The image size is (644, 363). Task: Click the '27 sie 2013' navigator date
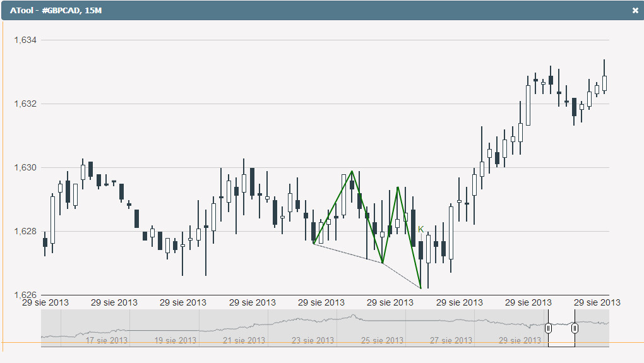pyautogui.click(x=451, y=340)
